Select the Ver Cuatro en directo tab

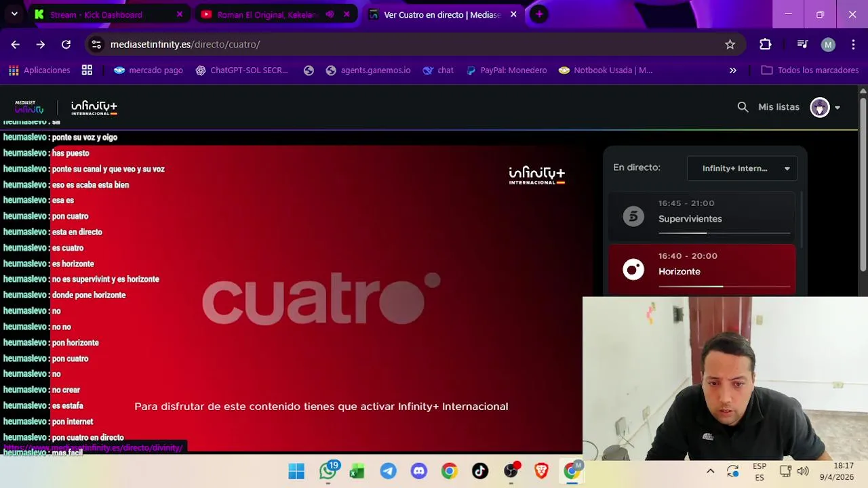point(442,14)
